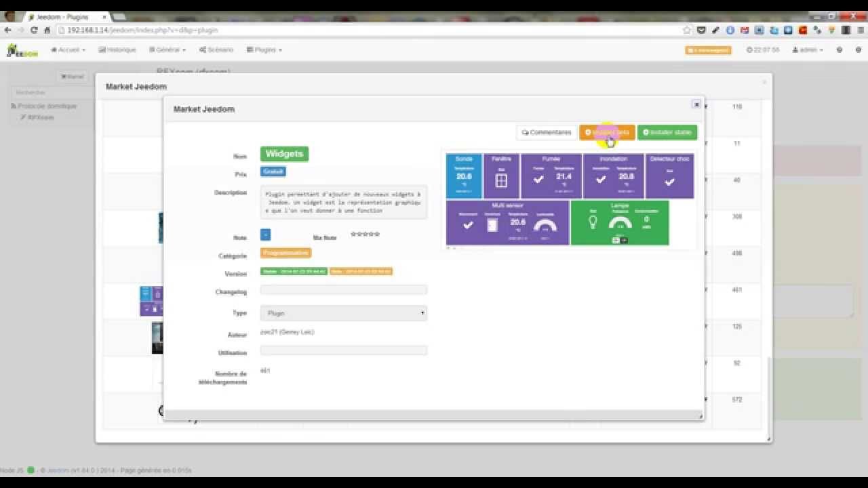Click the Jeedom logo
This screenshot has height=488, width=868.
pos(22,50)
